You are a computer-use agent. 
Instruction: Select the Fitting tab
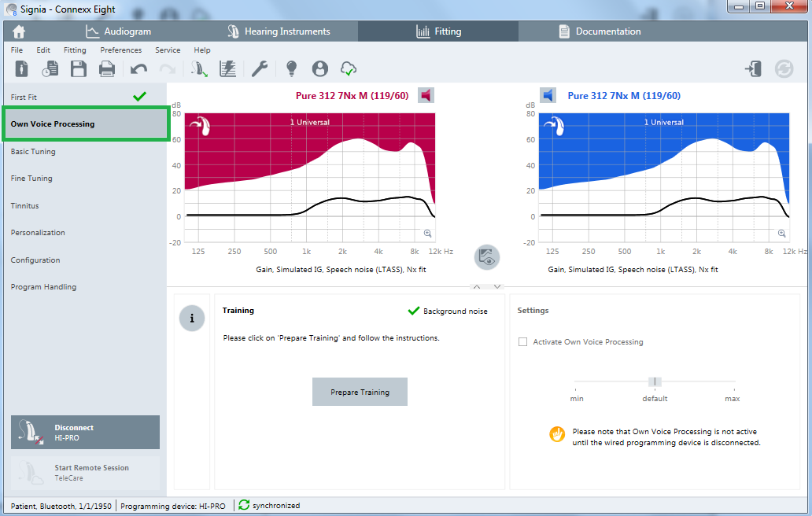click(x=438, y=31)
